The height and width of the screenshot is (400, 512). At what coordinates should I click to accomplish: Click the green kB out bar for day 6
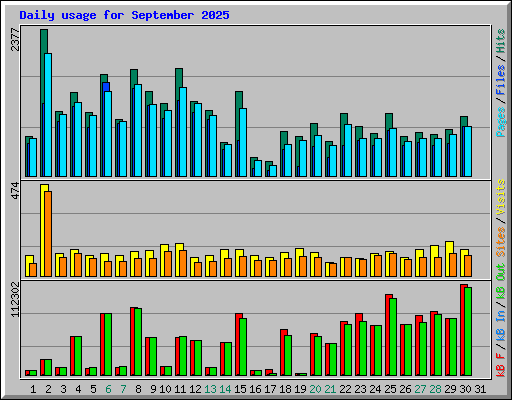(108, 345)
